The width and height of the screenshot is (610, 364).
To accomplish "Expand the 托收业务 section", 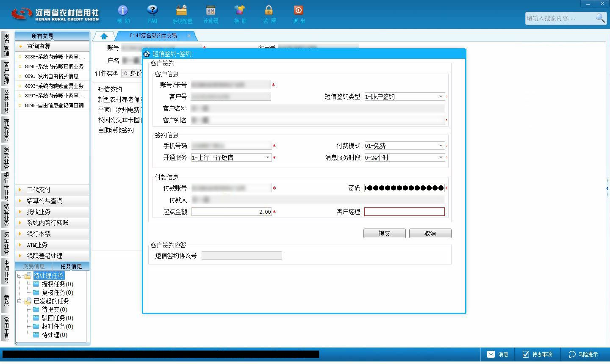I will pyautogui.click(x=53, y=212).
